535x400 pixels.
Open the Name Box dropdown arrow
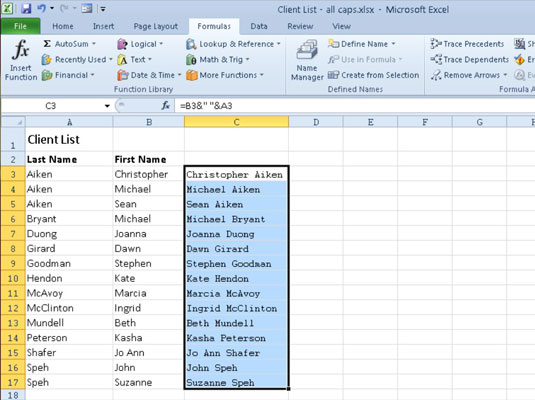[x=107, y=106]
